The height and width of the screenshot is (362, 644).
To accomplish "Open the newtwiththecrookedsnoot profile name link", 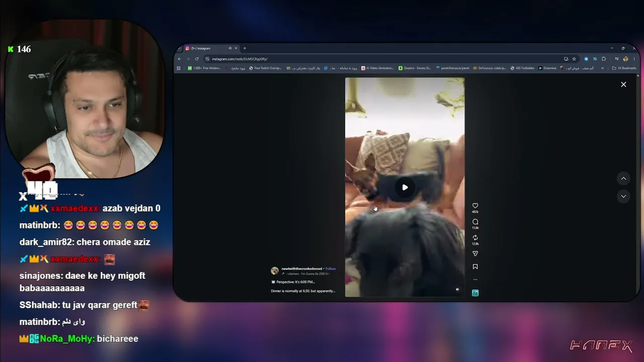I will pyautogui.click(x=302, y=268).
